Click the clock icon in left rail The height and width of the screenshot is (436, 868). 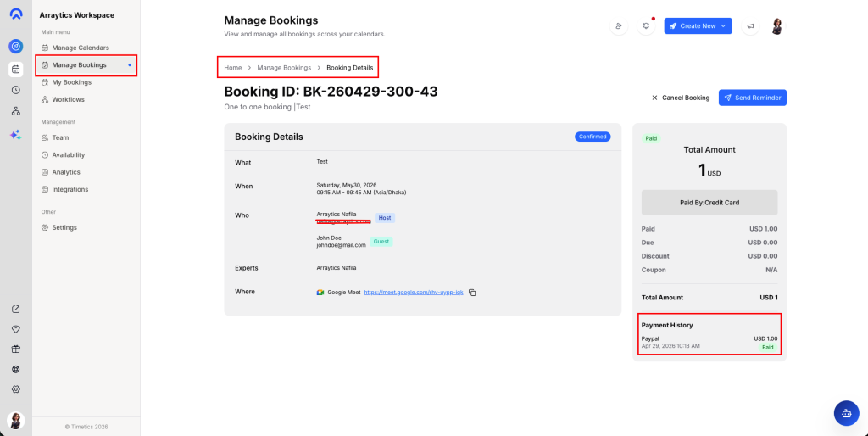15,90
